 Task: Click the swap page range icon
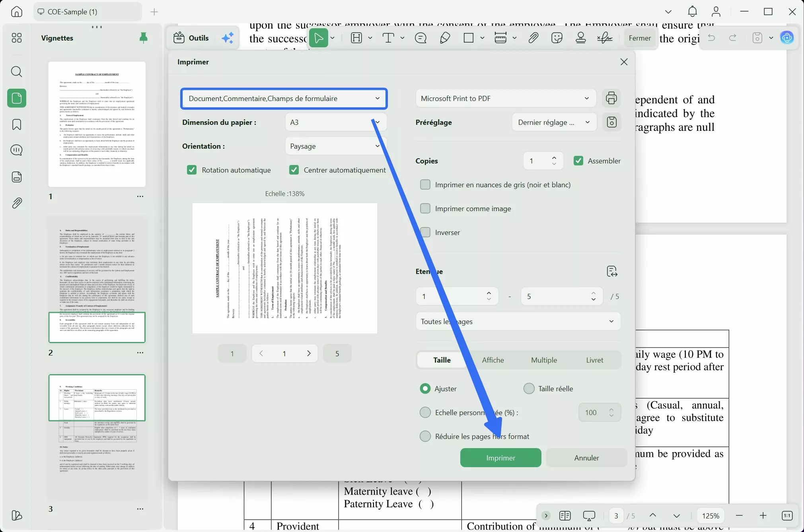click(x=612, y=272)
